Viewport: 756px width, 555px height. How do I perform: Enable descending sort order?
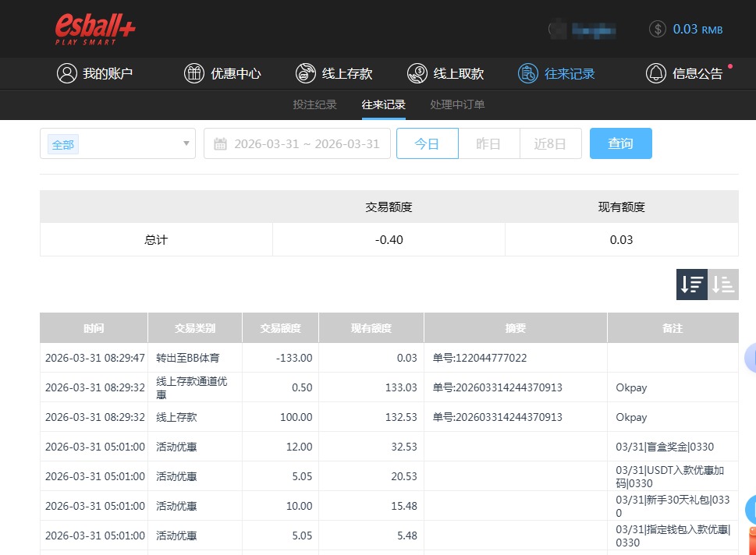click(x=690, y=285)
